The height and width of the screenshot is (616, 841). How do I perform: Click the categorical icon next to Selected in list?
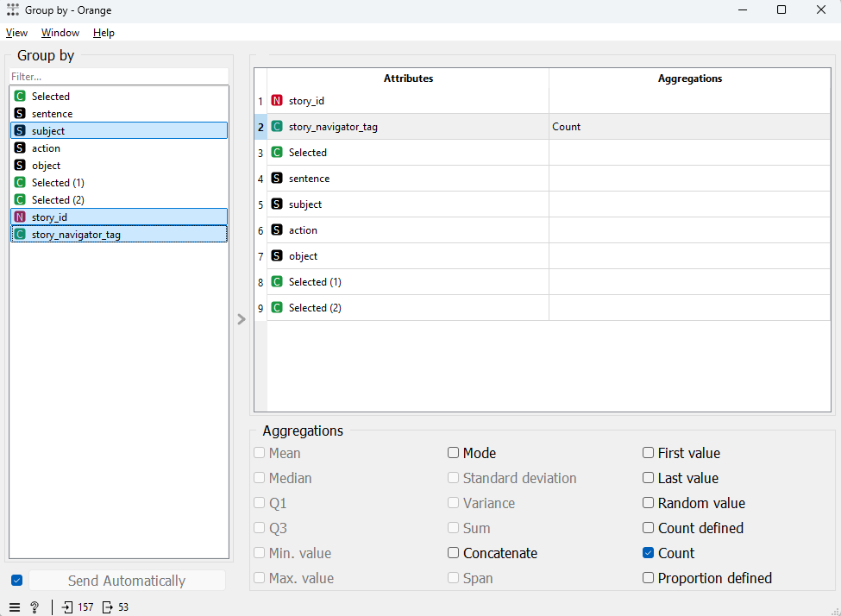coord(20,97)
